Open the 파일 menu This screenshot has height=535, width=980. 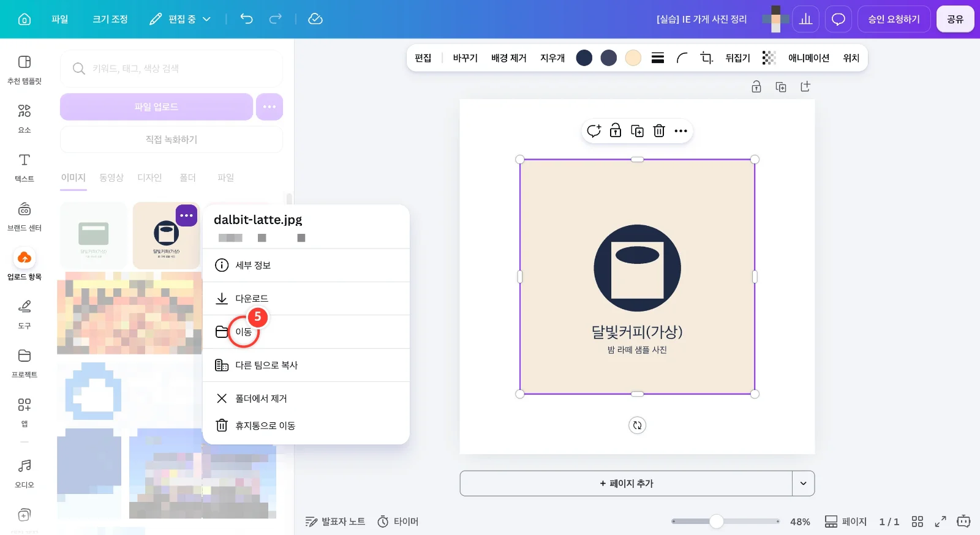tap(59, 19)
